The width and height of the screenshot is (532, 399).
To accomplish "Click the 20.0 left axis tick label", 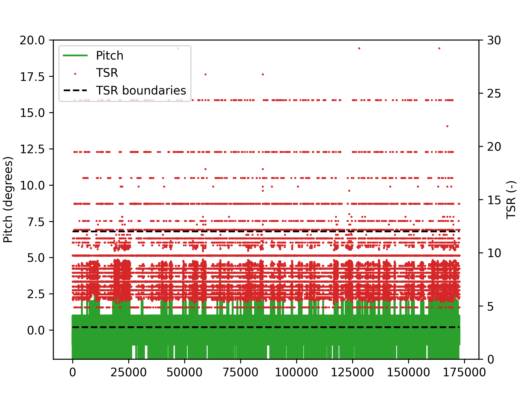I will click(32, 40).
